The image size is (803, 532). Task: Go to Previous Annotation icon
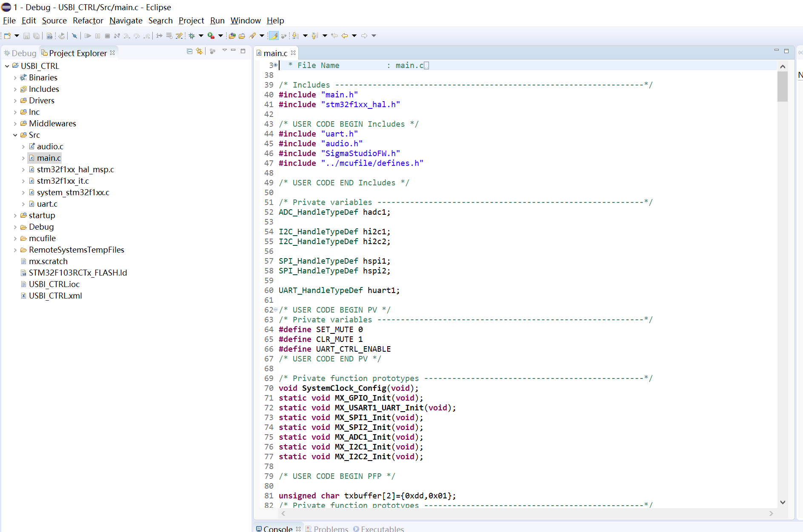314,36
